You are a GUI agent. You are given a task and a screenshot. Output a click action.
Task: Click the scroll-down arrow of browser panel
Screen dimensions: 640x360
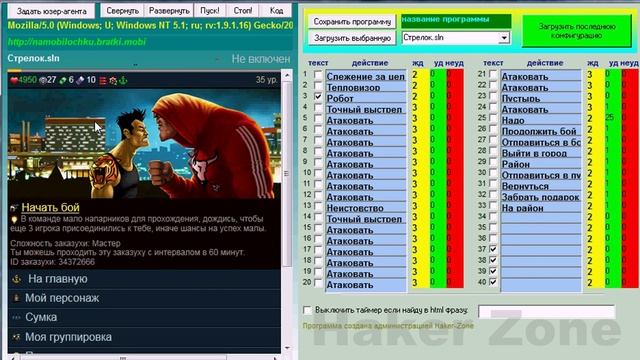(287, 348)
